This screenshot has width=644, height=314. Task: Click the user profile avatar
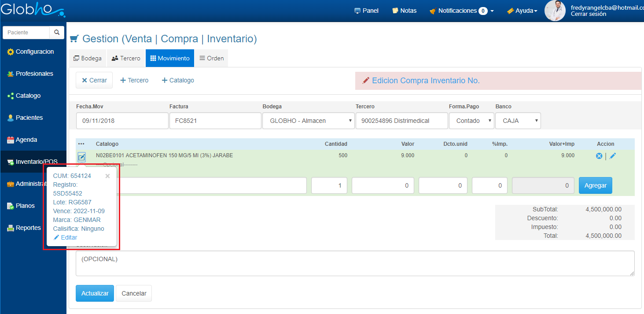pos(555,11)
